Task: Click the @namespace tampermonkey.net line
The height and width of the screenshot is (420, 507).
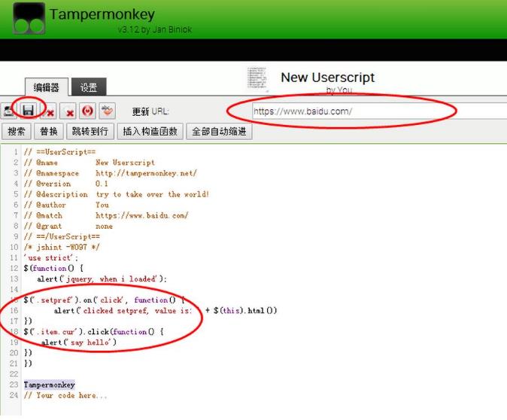Action: (110, 173)
